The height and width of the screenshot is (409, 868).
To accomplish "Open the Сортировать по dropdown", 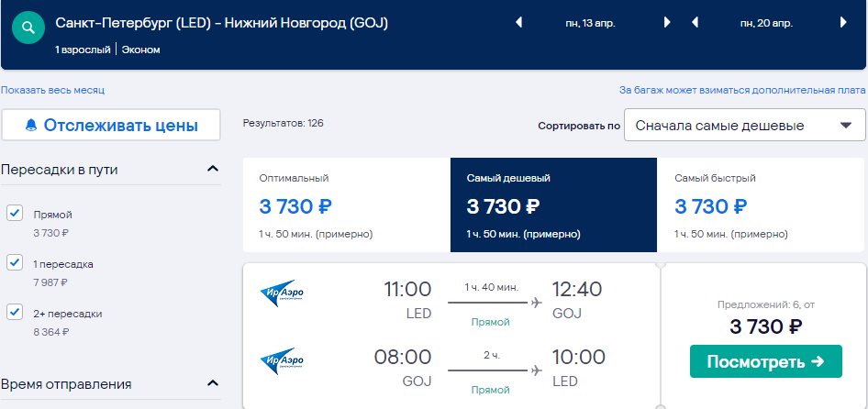I will pos(744,125).
